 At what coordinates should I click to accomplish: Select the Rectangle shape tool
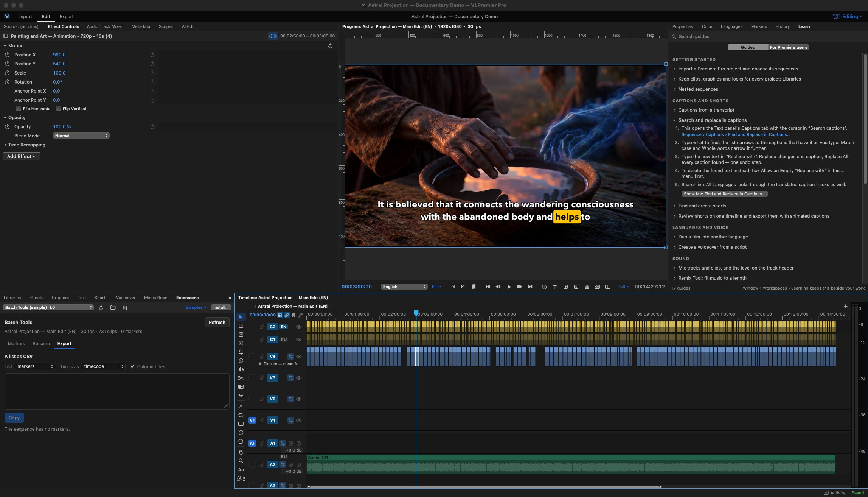point(241,424)
